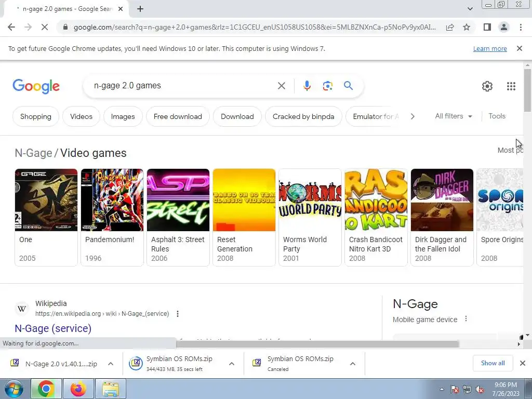Open the Pandemonium! game card

click(x=112, y=217)
